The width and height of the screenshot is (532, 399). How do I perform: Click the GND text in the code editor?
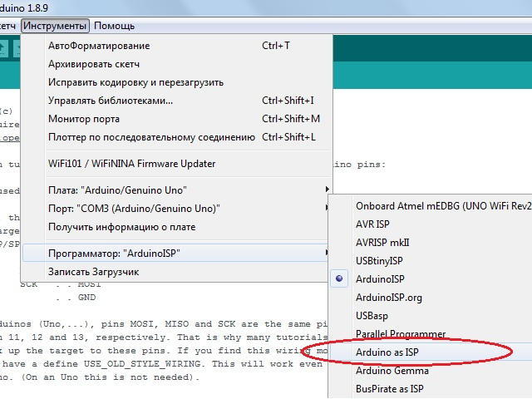[x=86, y=298]
